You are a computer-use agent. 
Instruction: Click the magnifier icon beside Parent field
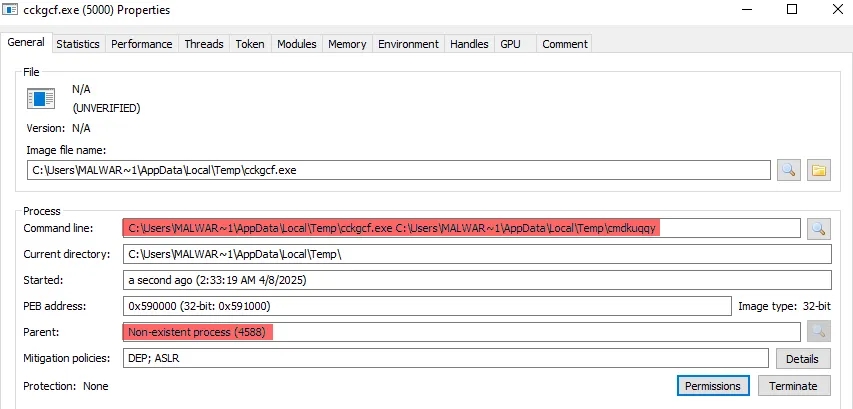819,331
